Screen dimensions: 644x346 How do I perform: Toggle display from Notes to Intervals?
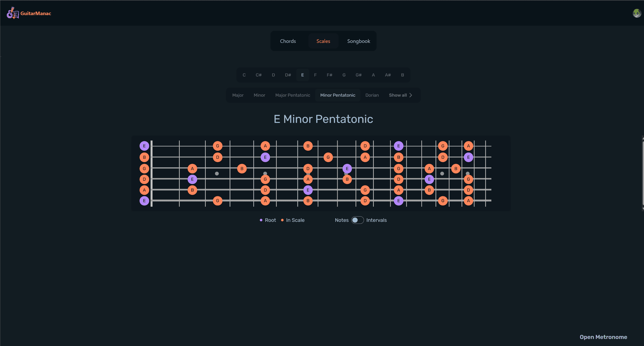click(357, 220)
